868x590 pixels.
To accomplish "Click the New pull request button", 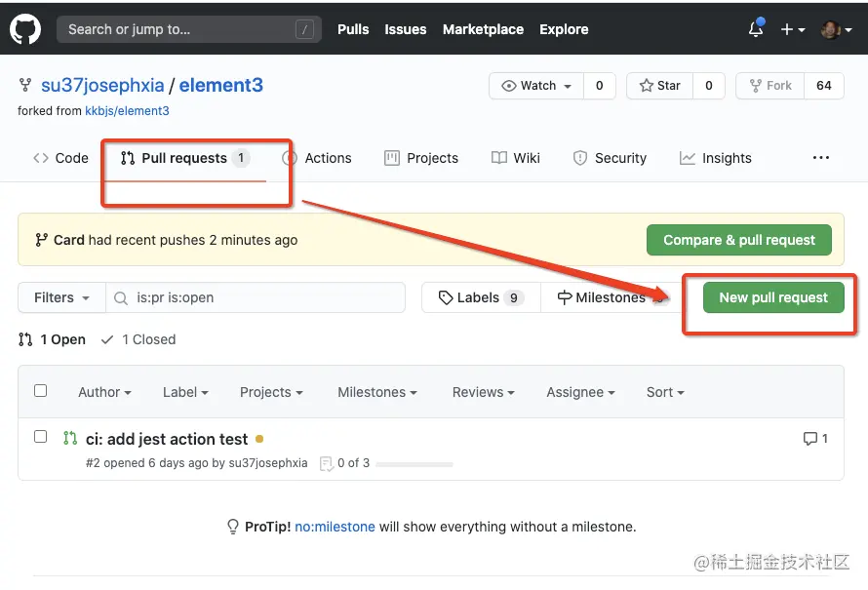I will [x=773, y=297].
